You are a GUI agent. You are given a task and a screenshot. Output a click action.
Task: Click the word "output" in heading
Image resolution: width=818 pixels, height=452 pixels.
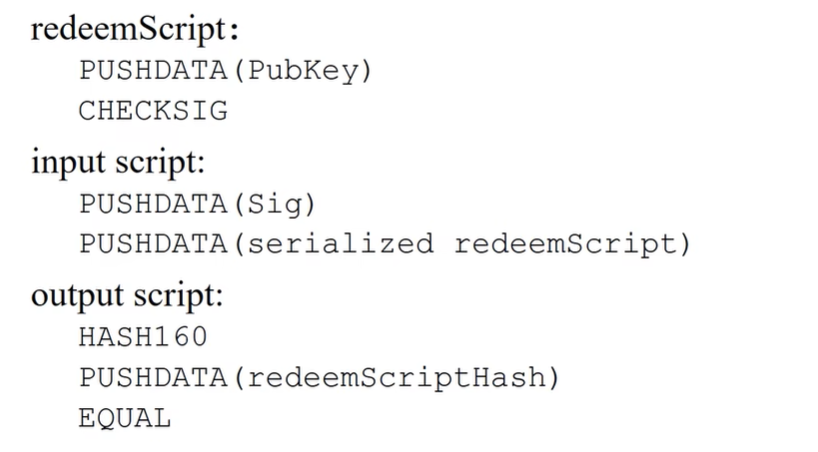[73, 295]
